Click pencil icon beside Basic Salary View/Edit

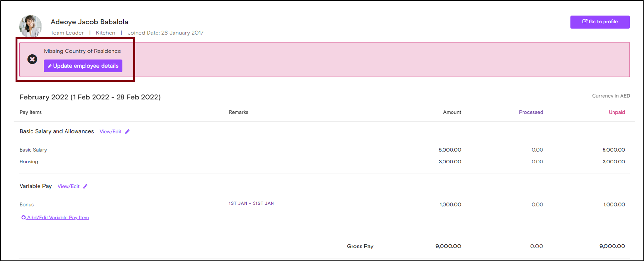[x=127, y=131]
